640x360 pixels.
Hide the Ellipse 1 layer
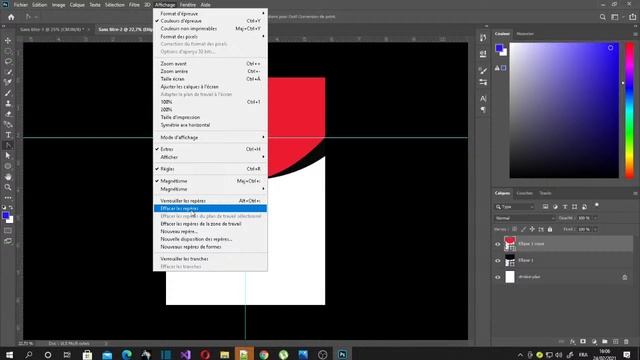click(x=498, y=260)
